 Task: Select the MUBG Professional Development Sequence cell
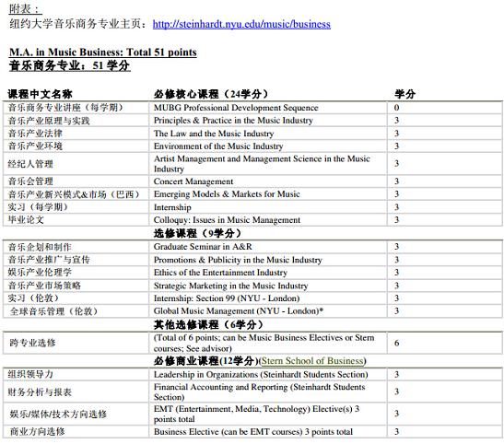coord(268,108)
